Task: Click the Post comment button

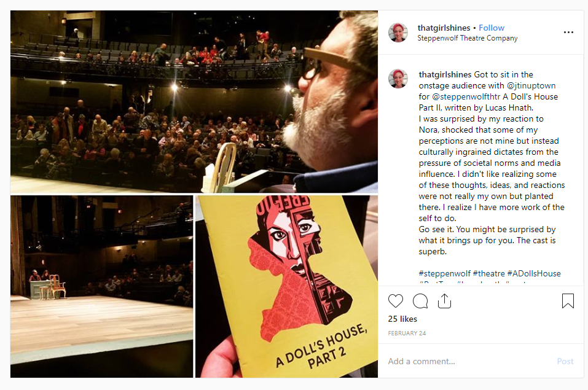Action: point(565,361)
